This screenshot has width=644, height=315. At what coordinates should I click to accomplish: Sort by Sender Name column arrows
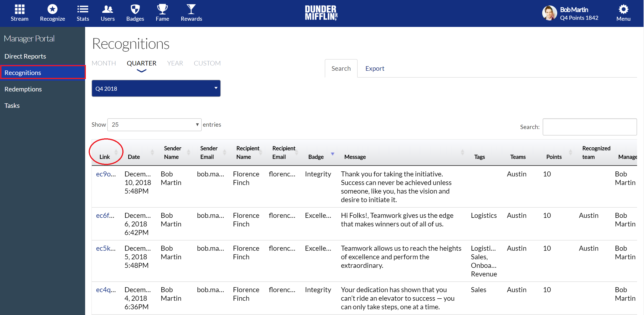point(189,152)
